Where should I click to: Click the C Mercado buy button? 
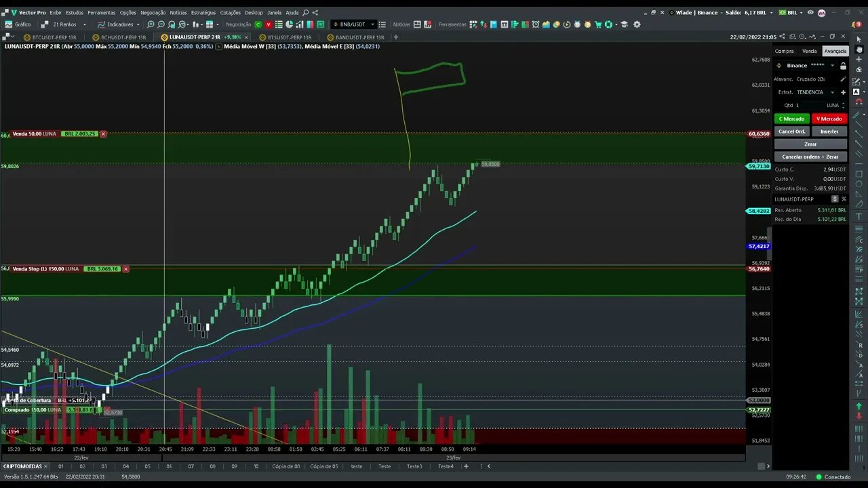pyautogui.click(x=791, y=119)
